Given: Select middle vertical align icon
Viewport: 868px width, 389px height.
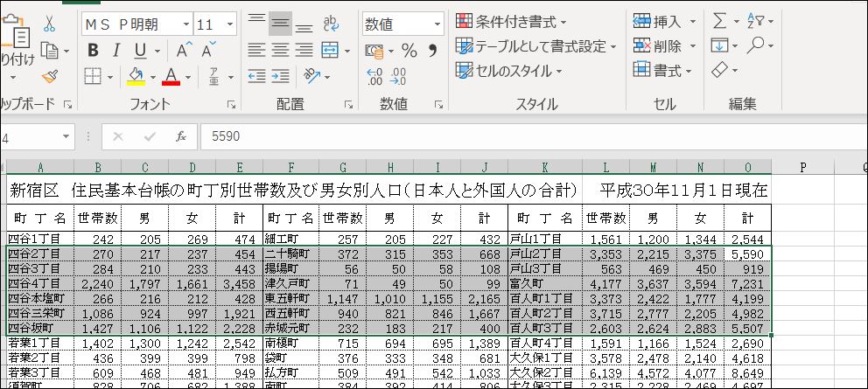Looking at the screenshot, I should [280, 24].
